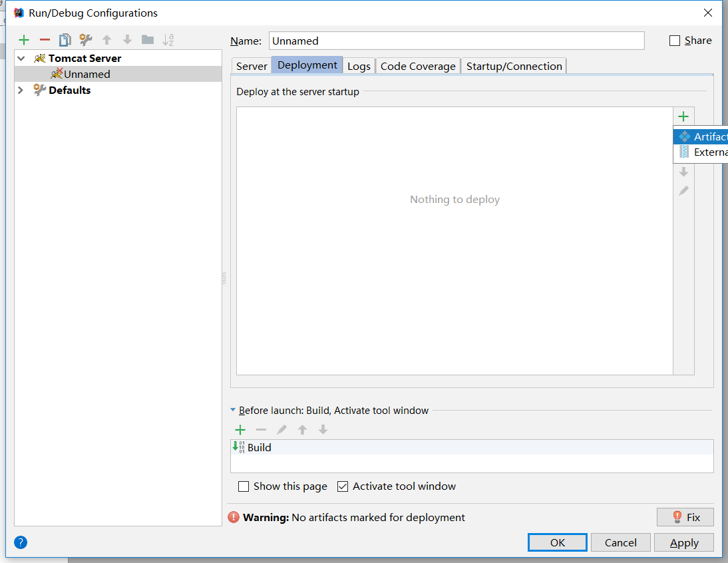The height and width of the screenshot is (563, 728).
Task: Click the Fix button
Action: pos(685,517)
